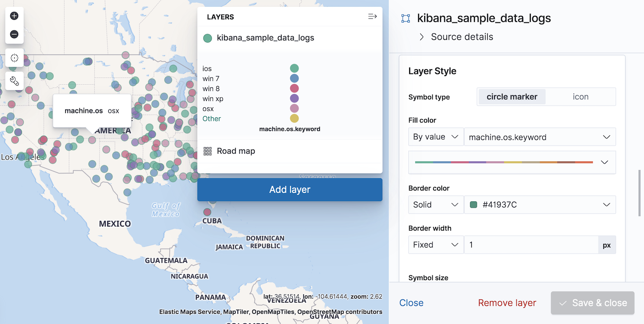The width and height of the screenshot is (644, 324).
Task: Click Other in the machine.os legend
Action: (x=211, y=119)
